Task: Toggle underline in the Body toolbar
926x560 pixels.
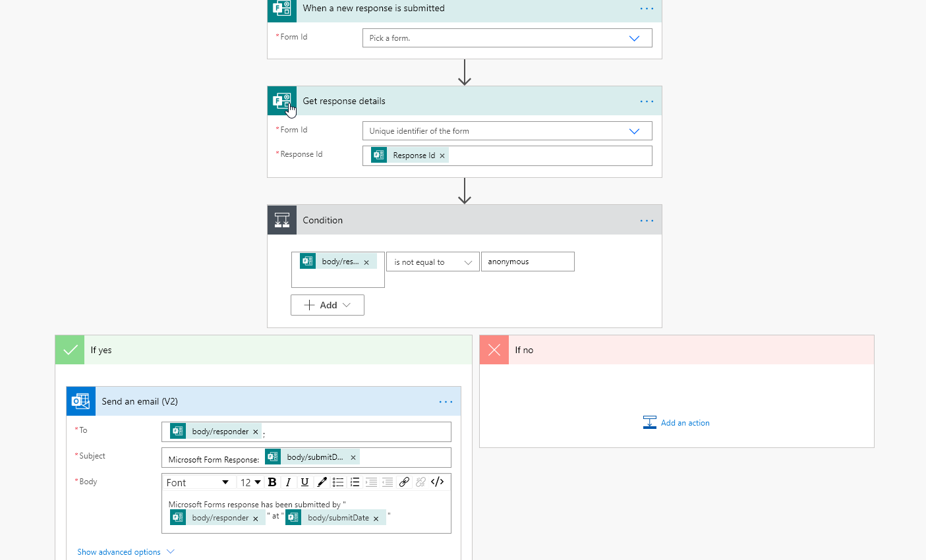Action: coord(304,482)
